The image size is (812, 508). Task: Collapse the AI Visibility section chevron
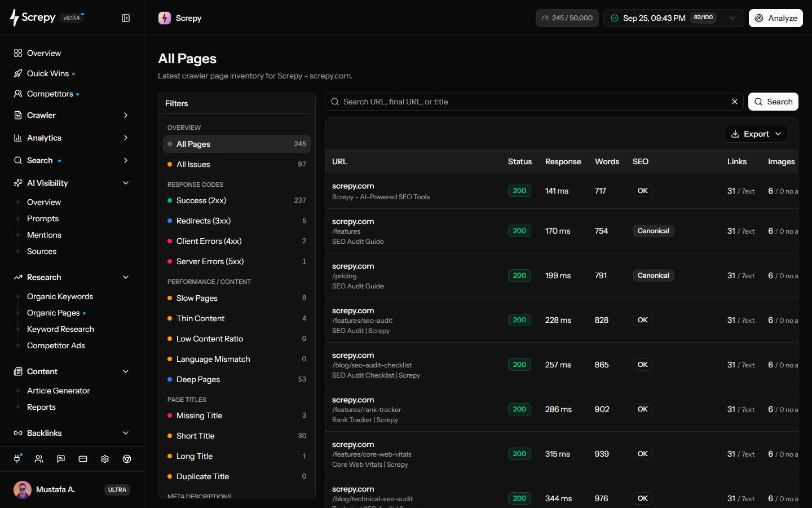[126, 183]
